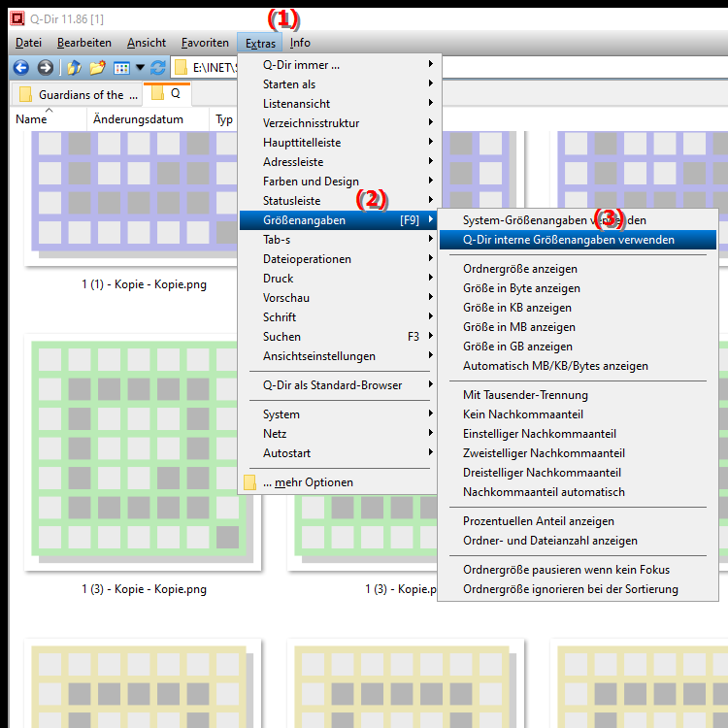The width and height of the screenshot is (728, 728).
Task: Toggle Ordnergröße anzeigen
Action: click(x=578, y=269)
